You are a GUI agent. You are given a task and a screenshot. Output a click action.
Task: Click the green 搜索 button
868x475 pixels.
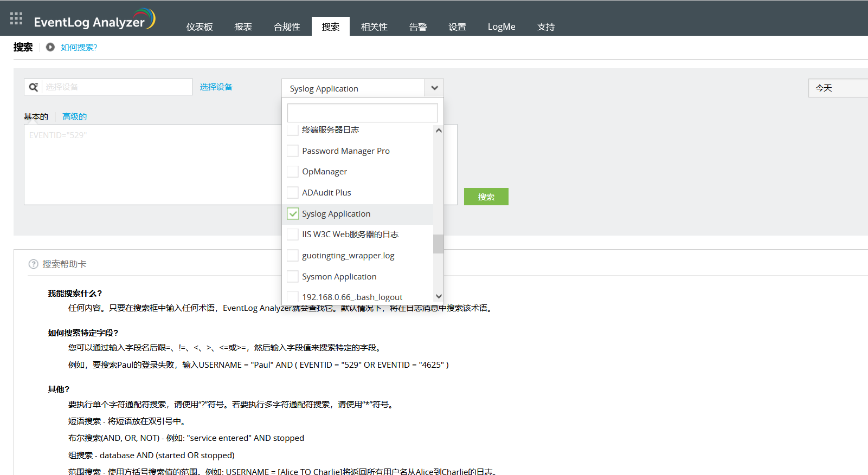[x=486, y=197]
